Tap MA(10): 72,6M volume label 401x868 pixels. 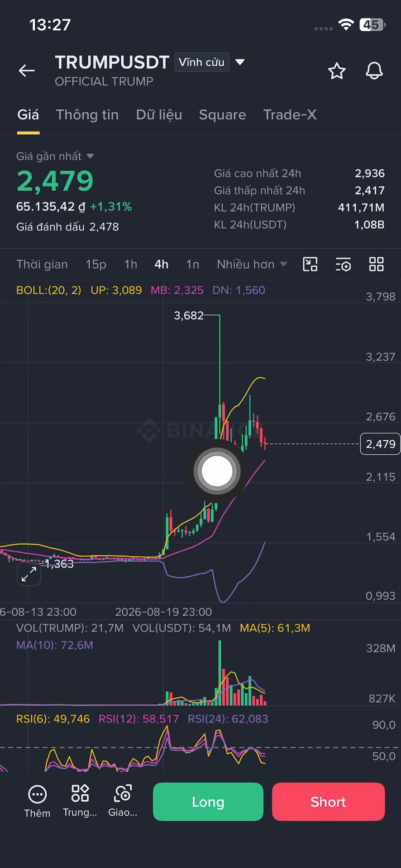pos(55,645)
